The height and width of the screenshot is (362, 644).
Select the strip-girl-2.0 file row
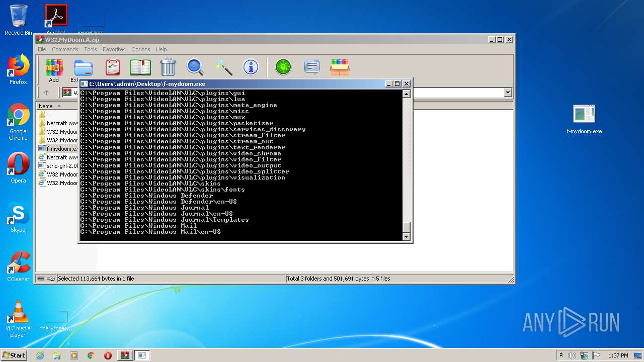(x=58, y=166)
